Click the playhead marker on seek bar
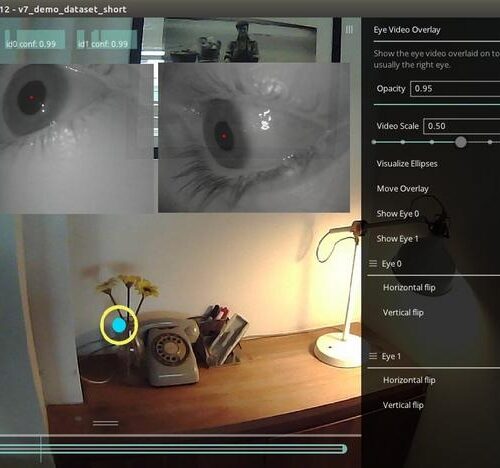The image size is (500, 468). click(41, 449)
